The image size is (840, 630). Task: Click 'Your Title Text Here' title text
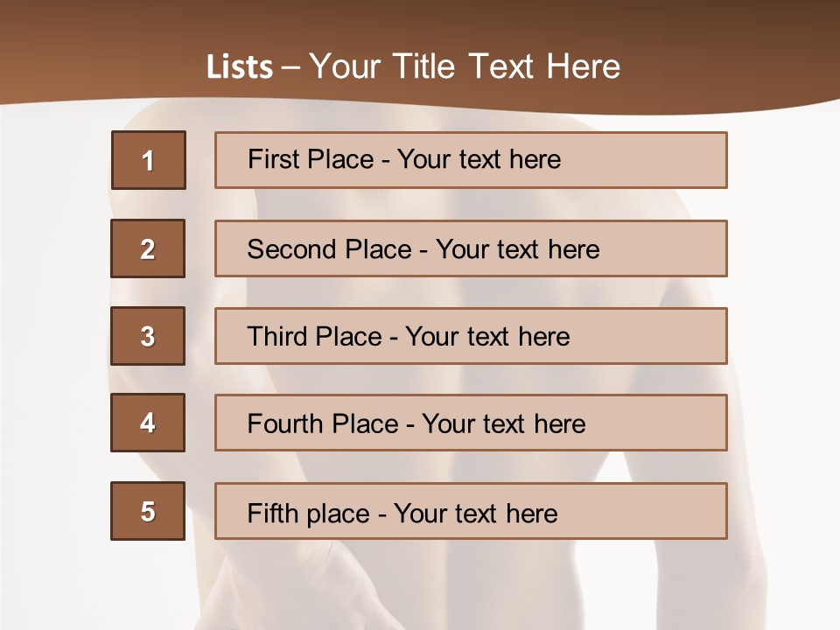coord(464,66)
